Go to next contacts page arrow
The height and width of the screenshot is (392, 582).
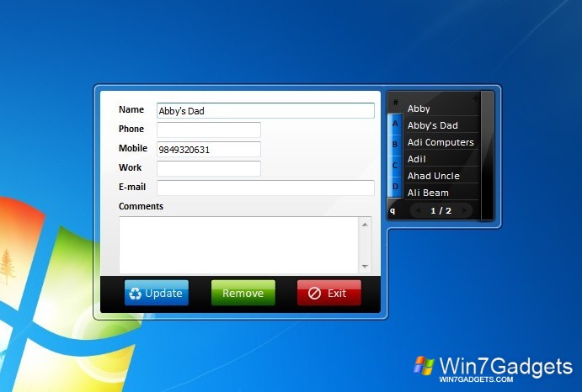click(464, 210)
